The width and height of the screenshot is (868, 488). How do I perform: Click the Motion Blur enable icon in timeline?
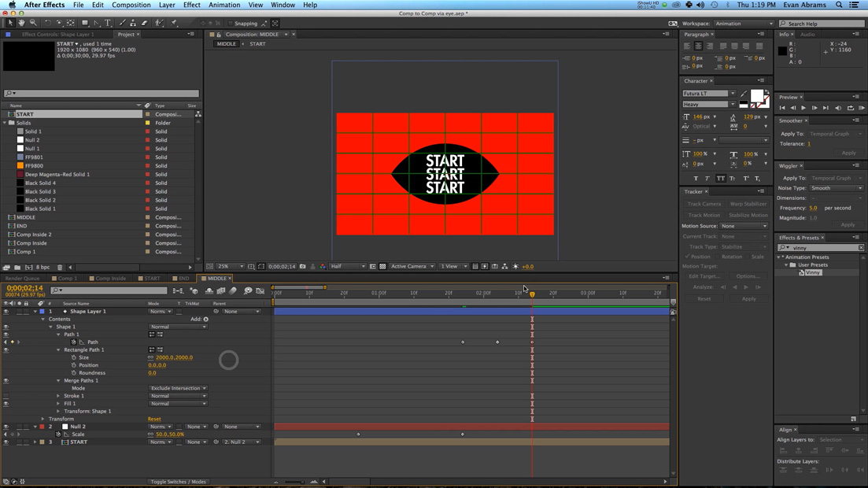tap(233, 291)
